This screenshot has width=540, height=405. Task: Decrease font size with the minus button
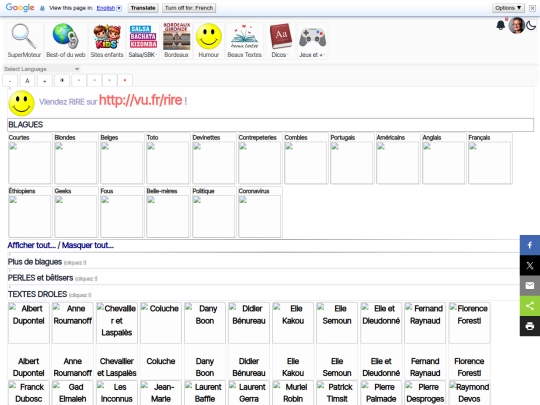[x=10, y=81]
